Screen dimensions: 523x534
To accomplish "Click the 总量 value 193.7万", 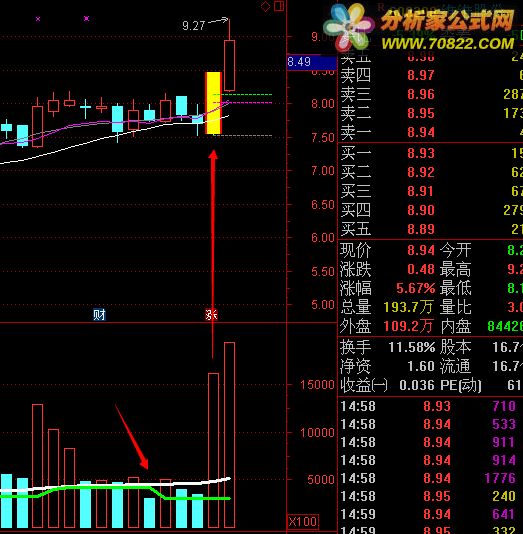I will (409, 308).
